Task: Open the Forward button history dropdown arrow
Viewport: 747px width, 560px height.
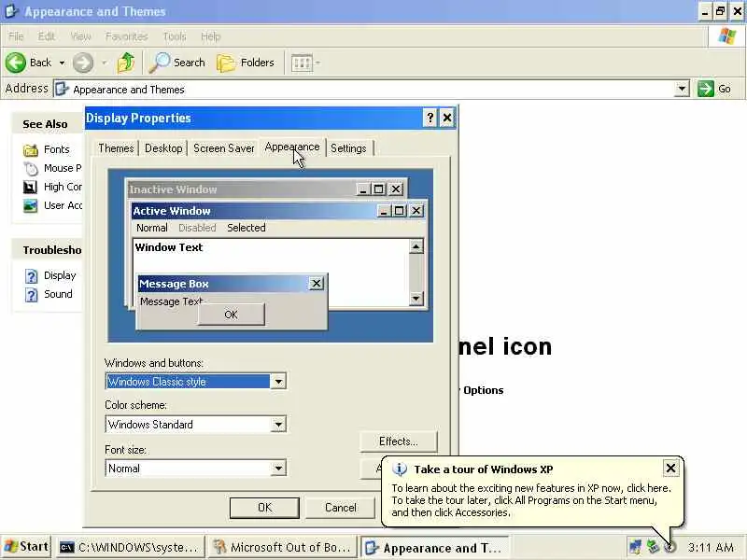Action: (104, 63)
